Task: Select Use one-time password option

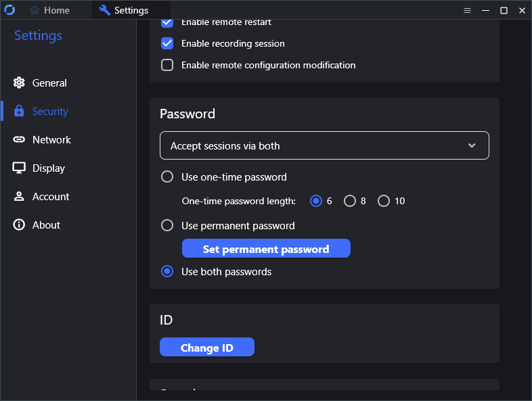Action: [x=167, y=177]
